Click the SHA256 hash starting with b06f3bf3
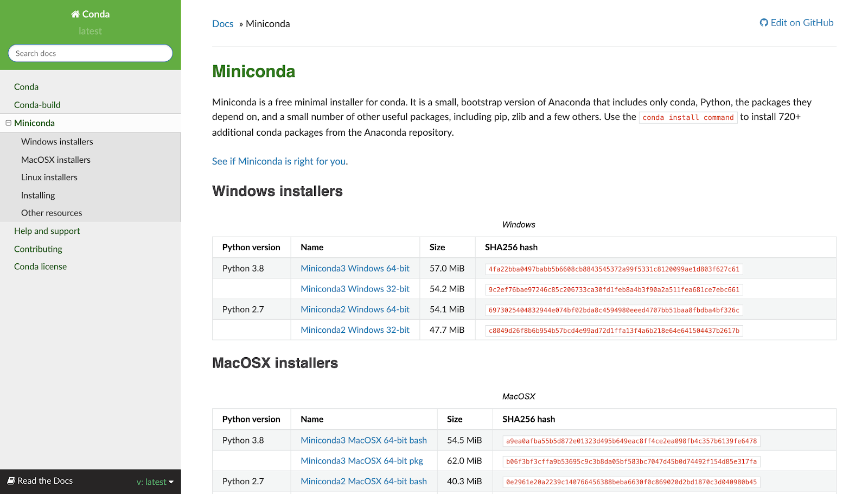This screenshot has height=494, width=868. [x=631, y=462]
